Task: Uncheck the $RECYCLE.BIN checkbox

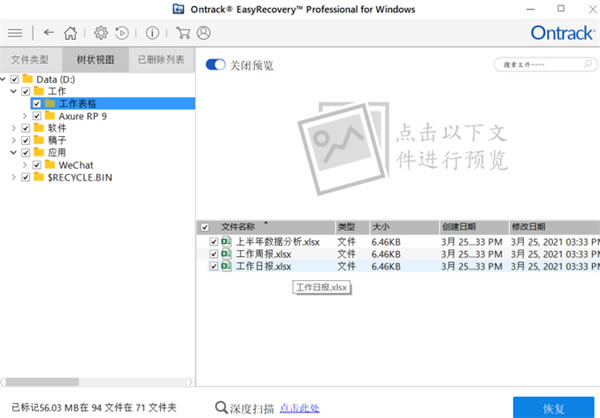Action: pos(26,177)
